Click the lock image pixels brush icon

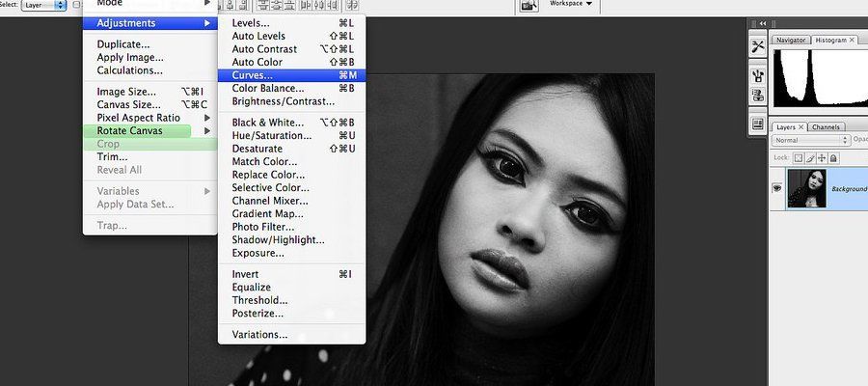[x=808, y=157]
